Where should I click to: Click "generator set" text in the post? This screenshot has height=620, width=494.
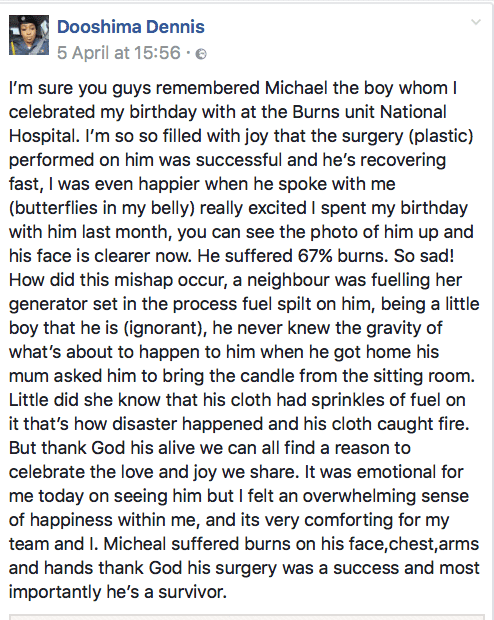[63, 304]
